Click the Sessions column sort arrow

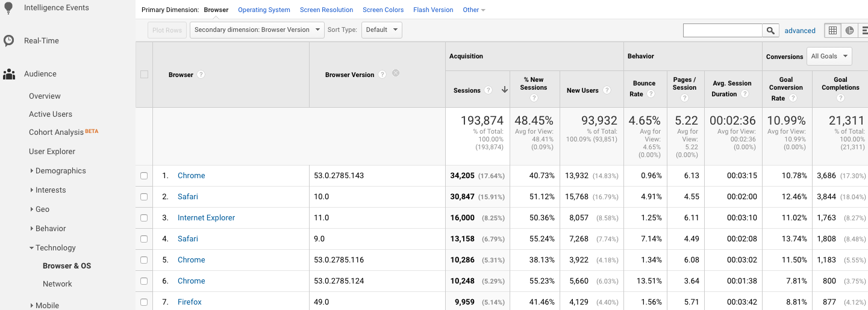pos(505,90)
